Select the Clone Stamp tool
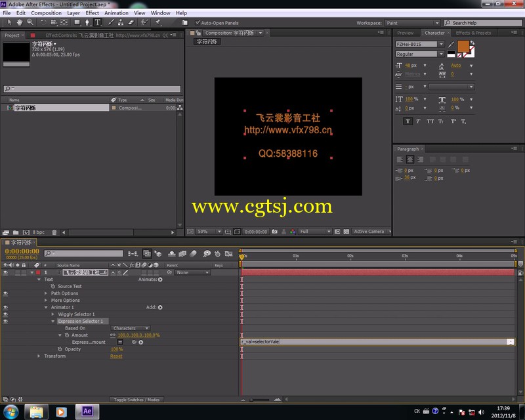 (121, 22)
